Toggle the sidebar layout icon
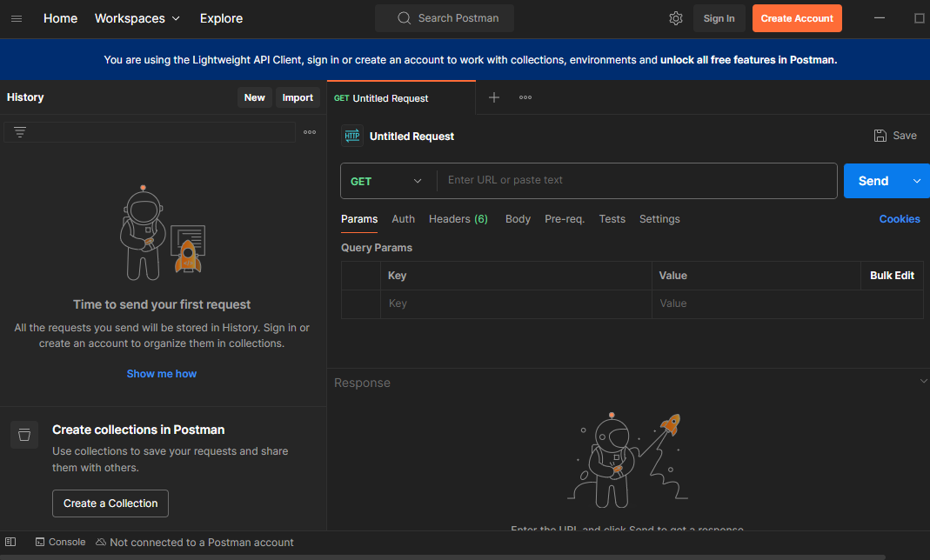 point(10,542)
